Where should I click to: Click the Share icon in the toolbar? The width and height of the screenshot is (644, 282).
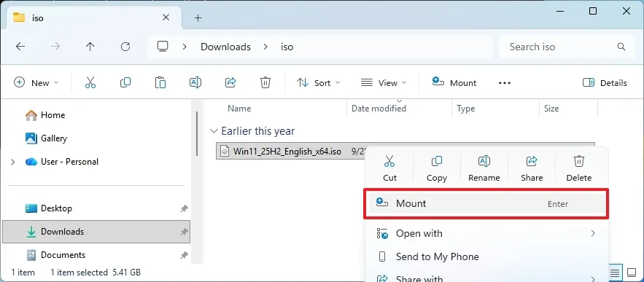(x=230, y=83)
